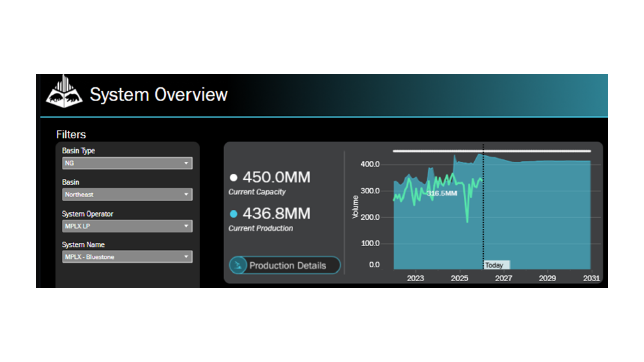Open the System Operator MPLX LP dropdown

(x=186, y=226)
